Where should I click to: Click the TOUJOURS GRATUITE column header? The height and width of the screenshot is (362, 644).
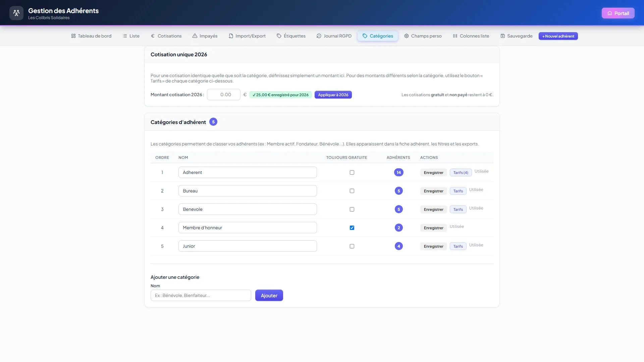click(346, 158)
